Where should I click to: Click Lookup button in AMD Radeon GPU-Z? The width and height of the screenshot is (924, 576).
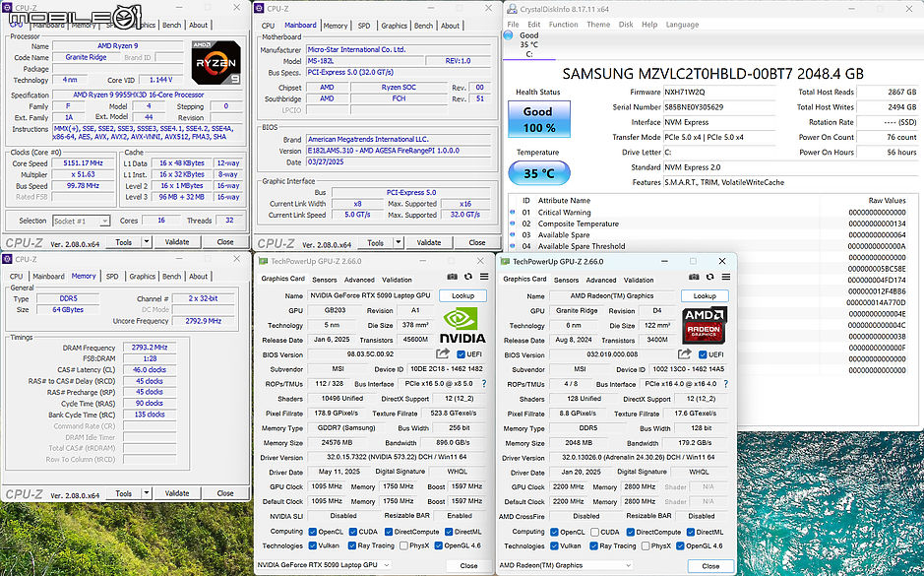[705, 296]
